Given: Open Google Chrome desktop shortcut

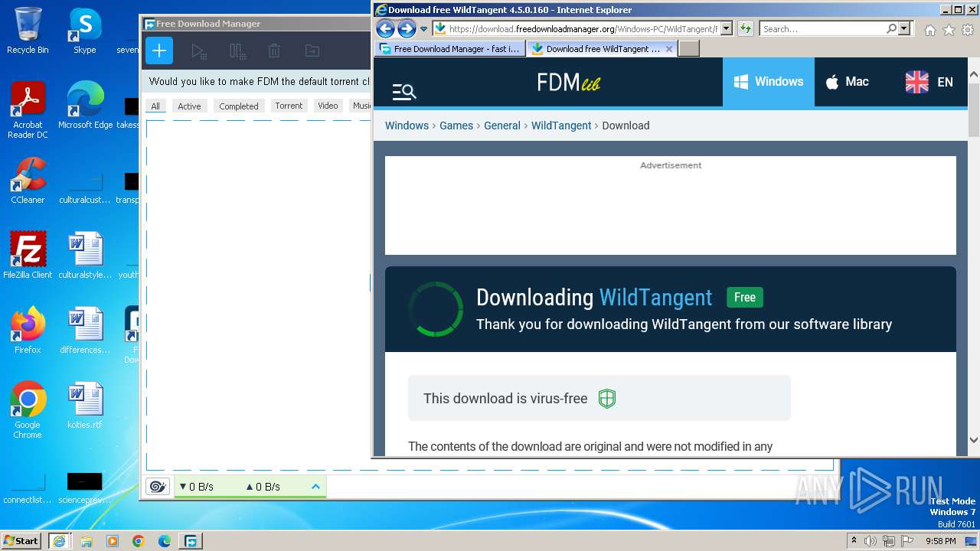Looking at the screenshot, I should click(x=28, y=410).
